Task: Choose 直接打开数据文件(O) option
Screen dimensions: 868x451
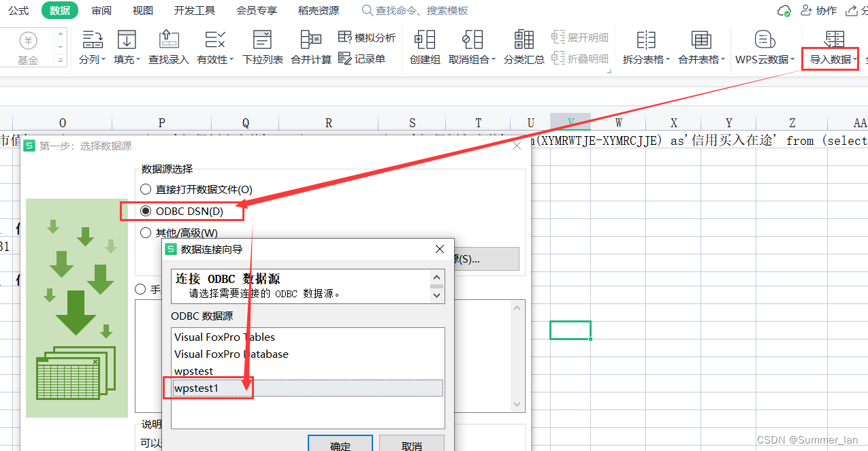Action: [x=145, y=189]
